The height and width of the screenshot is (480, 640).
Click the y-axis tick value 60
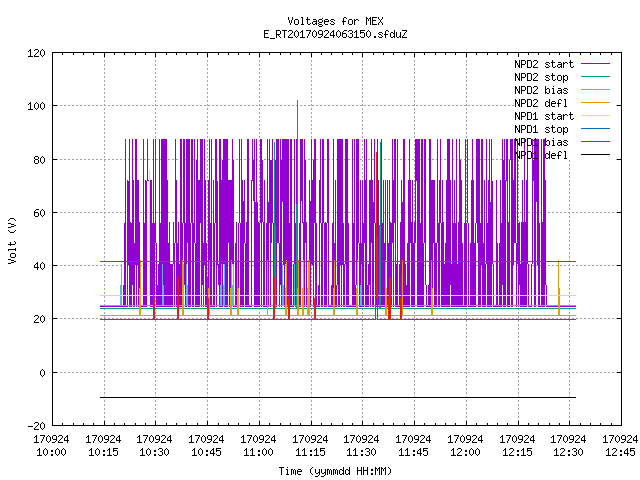pyautogui.click(x=39, y=213)
